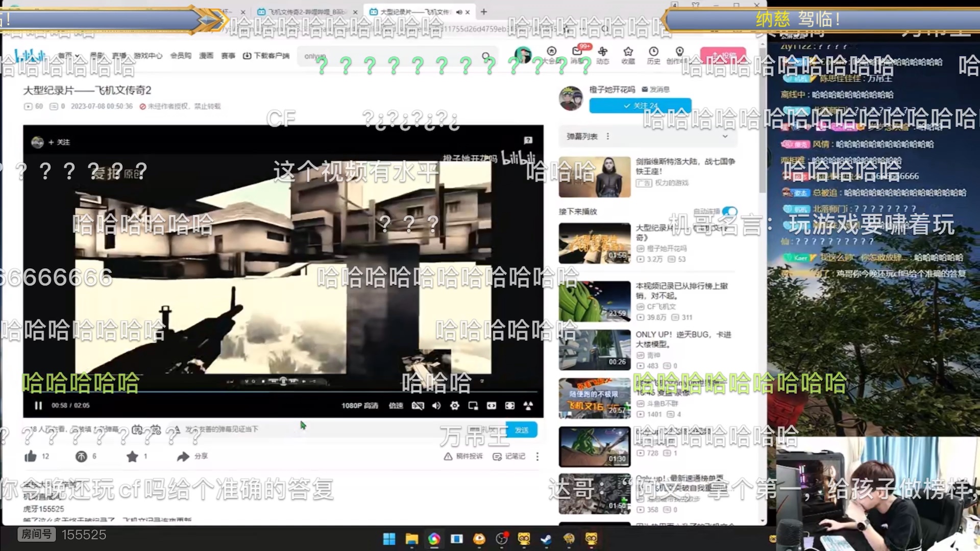This screenshot has width=980, height=551.
Task: Open 会员购 in bilibili navigation
Action: [181, 56]
